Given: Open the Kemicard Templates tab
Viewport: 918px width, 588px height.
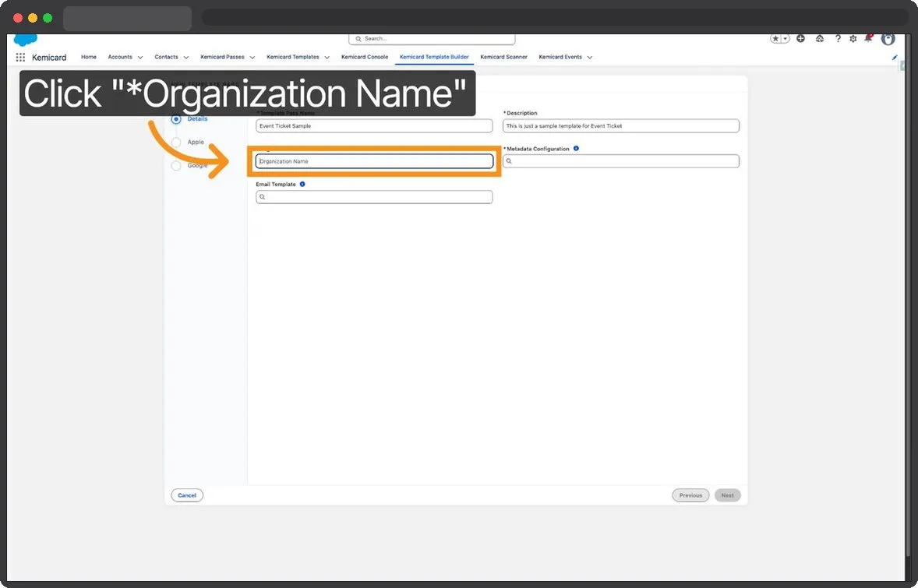Looking at the screenshot, I should coord(293,57).
